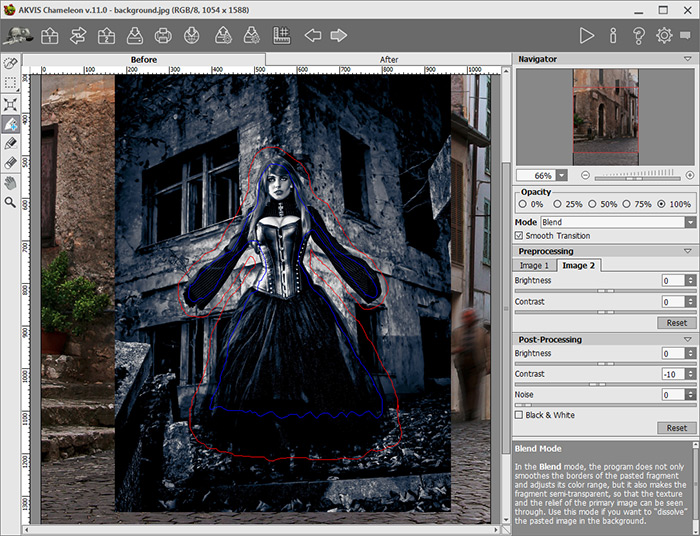The height and width of the screenshot is (536, 700).
Task: Click the Navigator zoom slider
Action: click(638, 178)
